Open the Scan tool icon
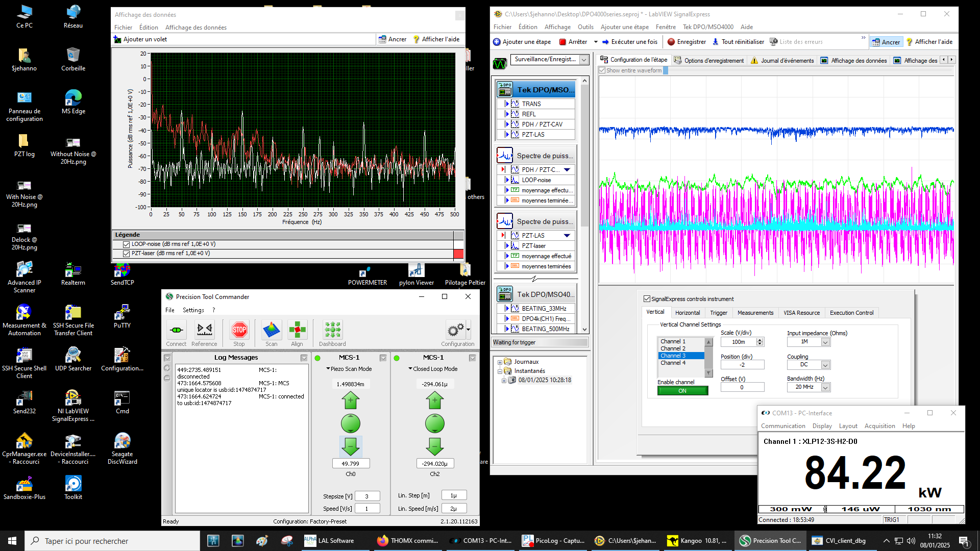The image size is (980, 551). tap(272, 330)
